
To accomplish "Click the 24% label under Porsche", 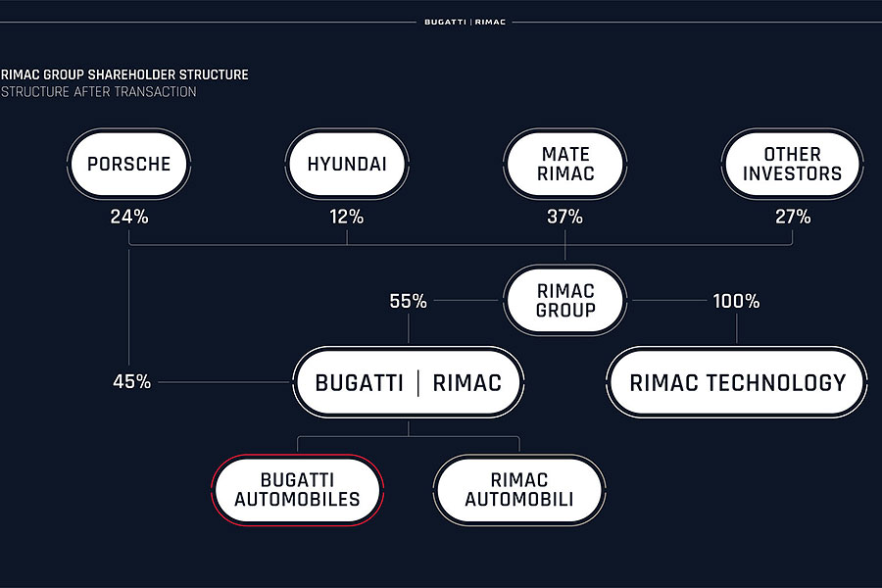I will (x=129, y=218).
